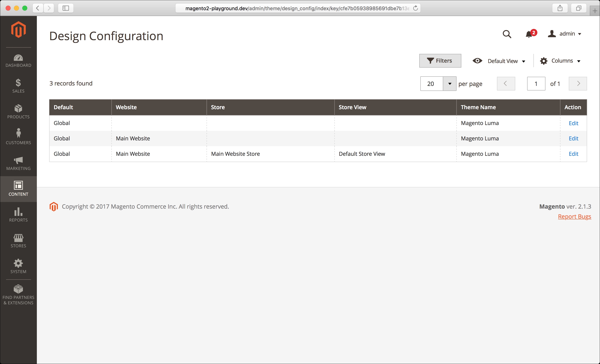This screenshot has height=364, width=600.
Task: Click the Default column header
Action: pyautogui.click(x=80, y=107)
